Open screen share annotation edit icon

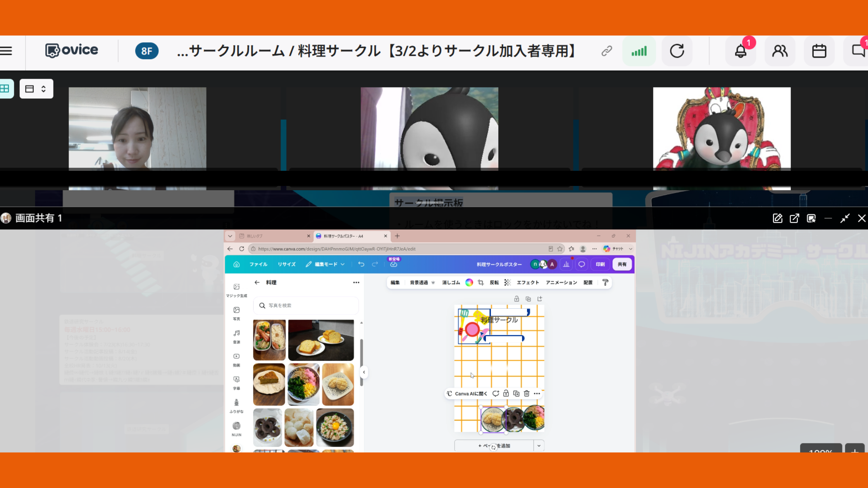click(x=777, y=218)
